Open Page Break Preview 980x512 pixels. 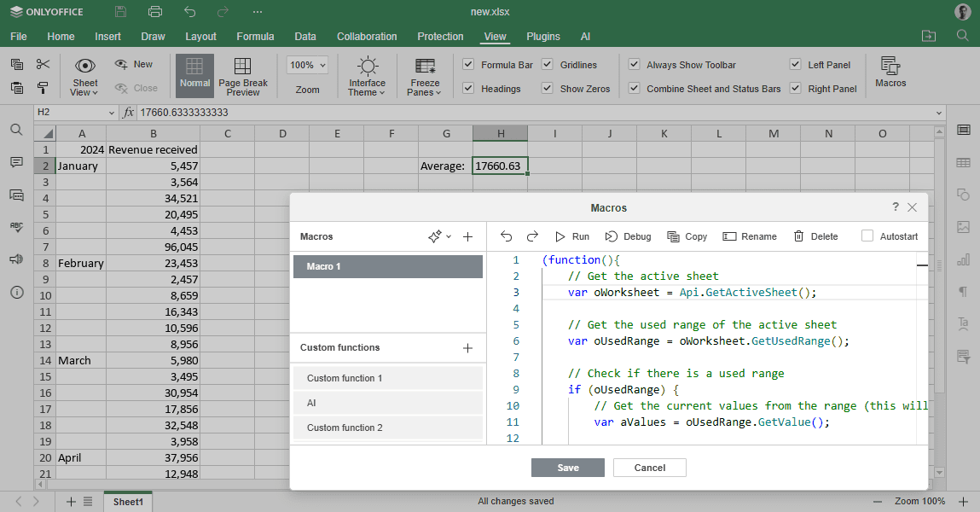pos(242,76)
